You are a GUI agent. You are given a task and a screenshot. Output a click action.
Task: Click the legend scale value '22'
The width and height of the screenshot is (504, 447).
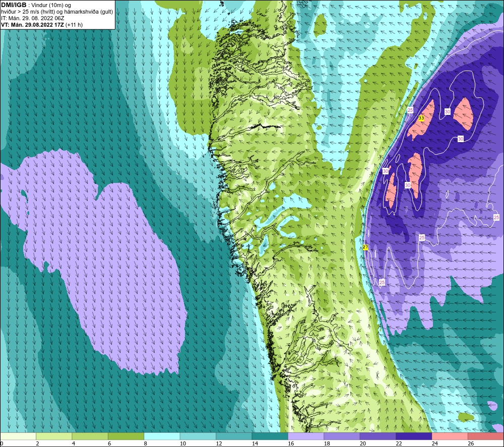399,443
